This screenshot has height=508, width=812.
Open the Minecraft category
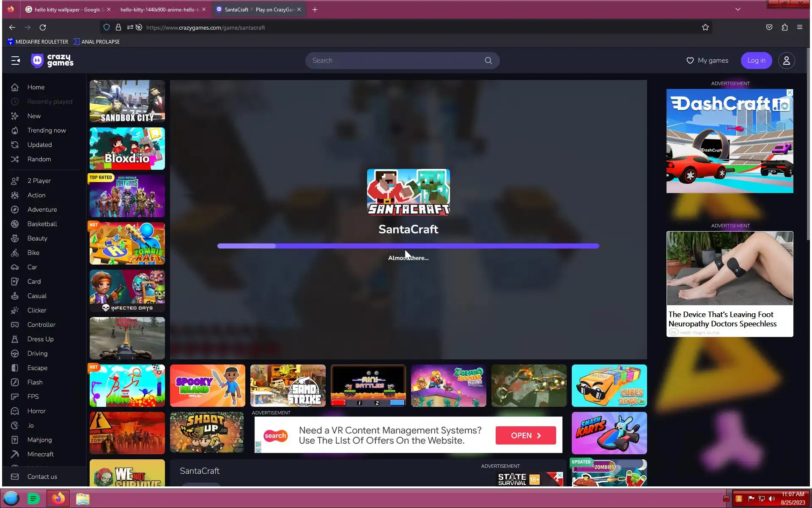coord(40,454)
